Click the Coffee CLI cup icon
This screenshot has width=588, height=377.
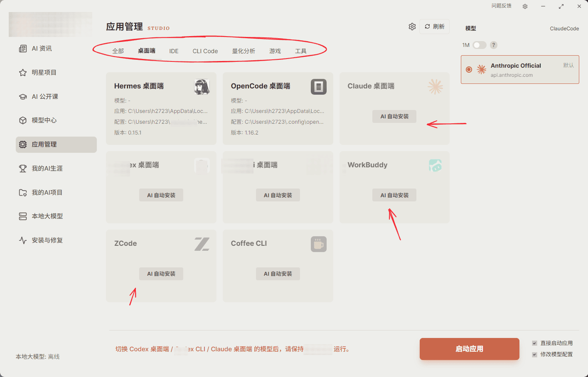tap(319, 244)
